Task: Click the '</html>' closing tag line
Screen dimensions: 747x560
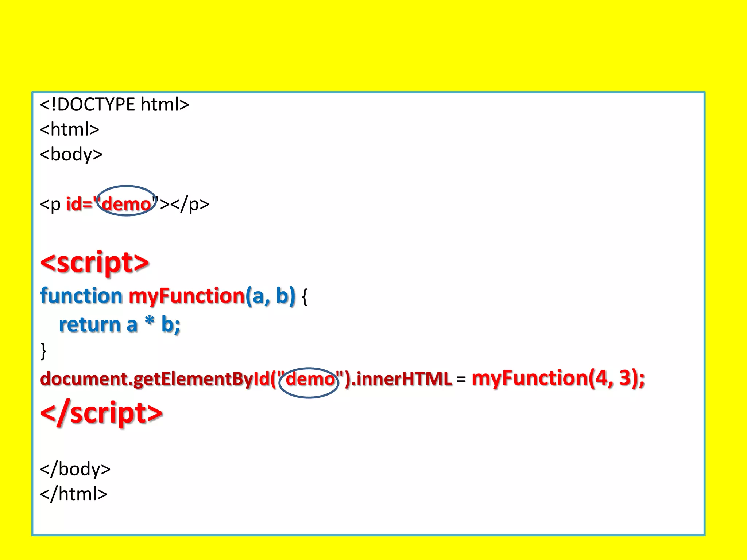Action: (74, 494)
